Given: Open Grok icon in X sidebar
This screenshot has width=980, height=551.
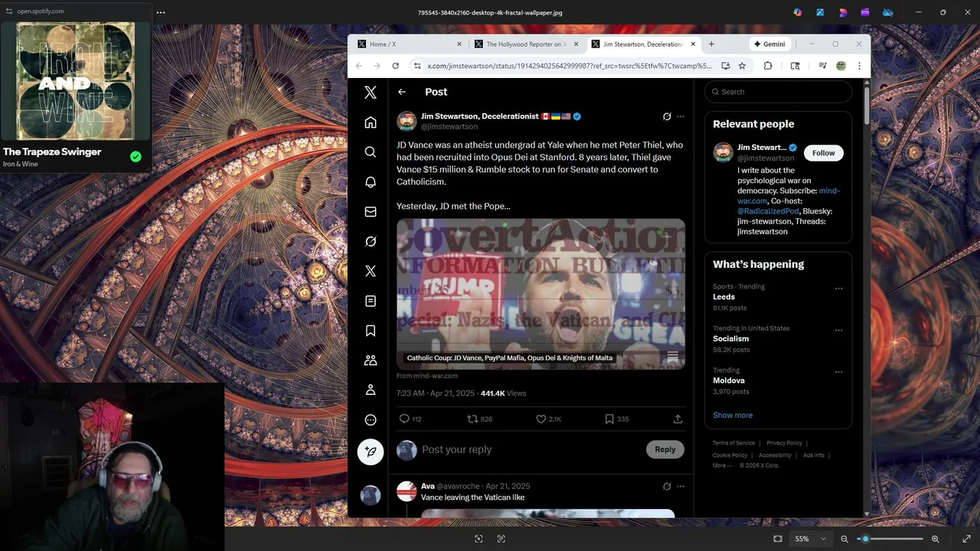Looking at the screenshot, I should (371, 242).
